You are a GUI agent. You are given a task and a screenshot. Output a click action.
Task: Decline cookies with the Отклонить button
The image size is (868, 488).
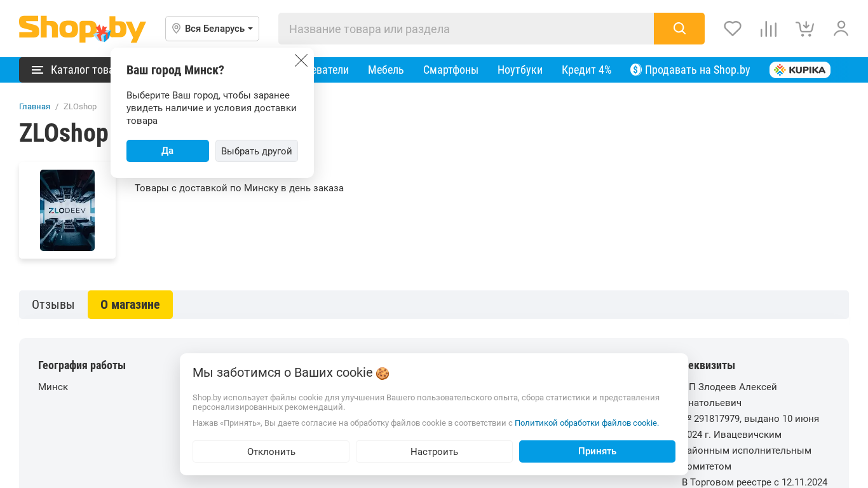tap(271, 452)
